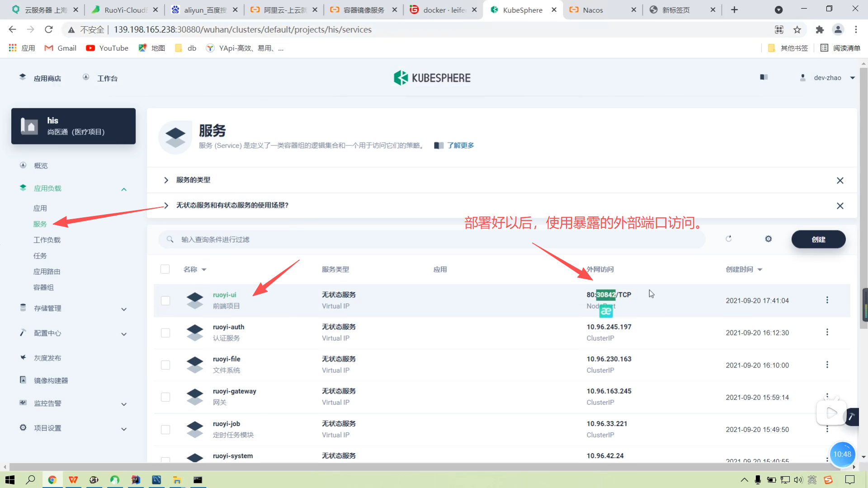Open the 容器组 submenu item
The height and width of the screenshot is (488, 868).
pos(43,287)
